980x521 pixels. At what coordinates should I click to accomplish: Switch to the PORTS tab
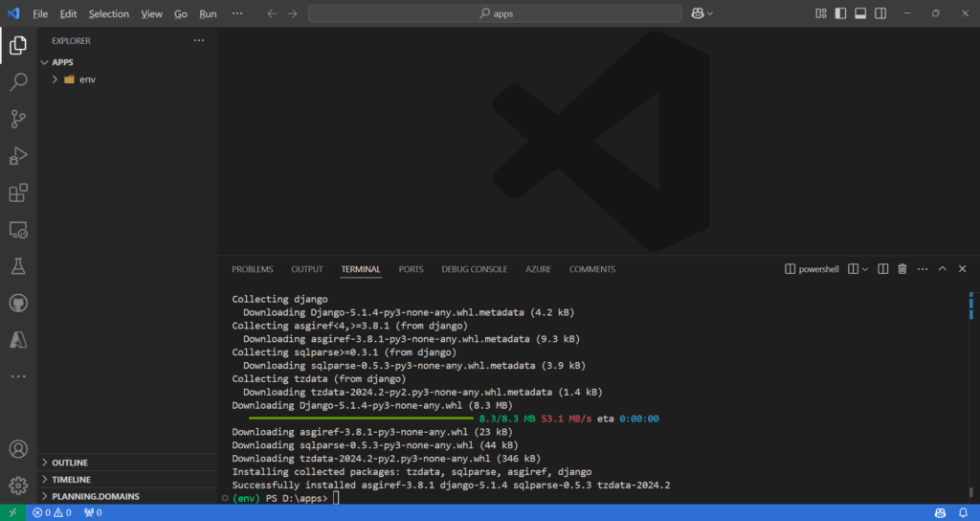[411, 269]
